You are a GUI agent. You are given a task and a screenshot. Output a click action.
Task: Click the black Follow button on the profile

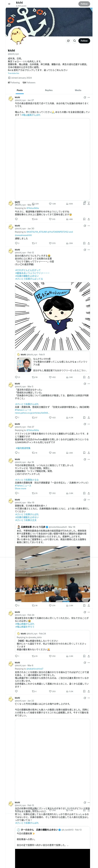tap(84, 41)
